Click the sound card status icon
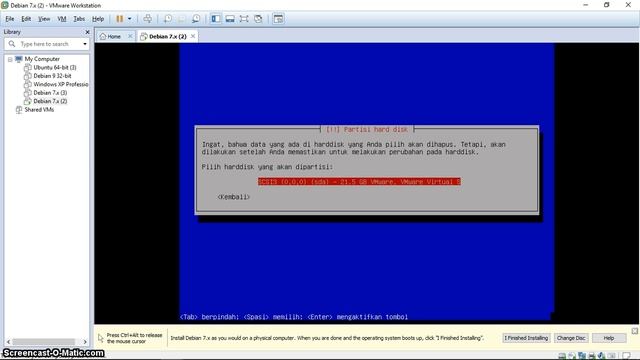 [x=601, y=356]
